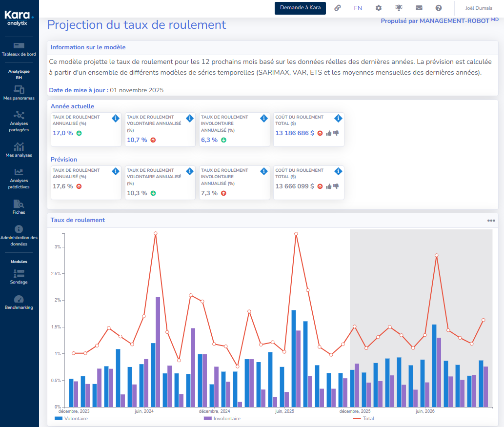The width and height of the screenshot is (504, 427).
Task: Click the lightbulb suggestions icon
Action: 399,8
